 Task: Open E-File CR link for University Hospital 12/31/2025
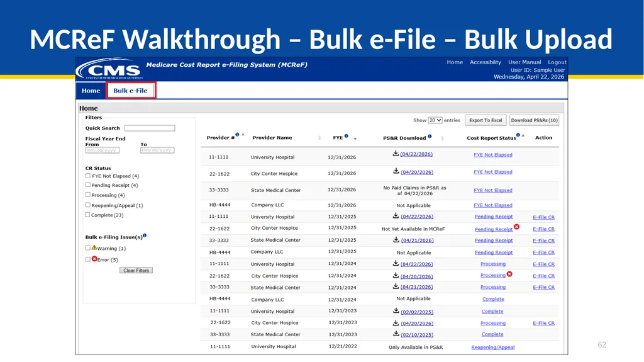(543, 217)
